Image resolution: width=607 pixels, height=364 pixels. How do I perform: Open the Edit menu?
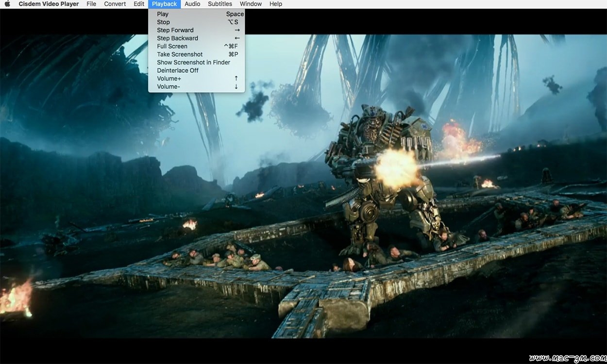coord(139,4)
